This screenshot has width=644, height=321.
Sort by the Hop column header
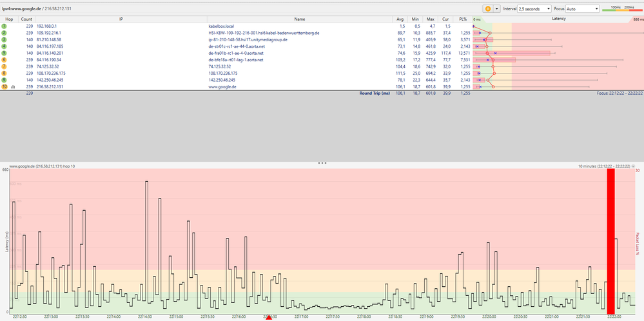click(9, 19)
